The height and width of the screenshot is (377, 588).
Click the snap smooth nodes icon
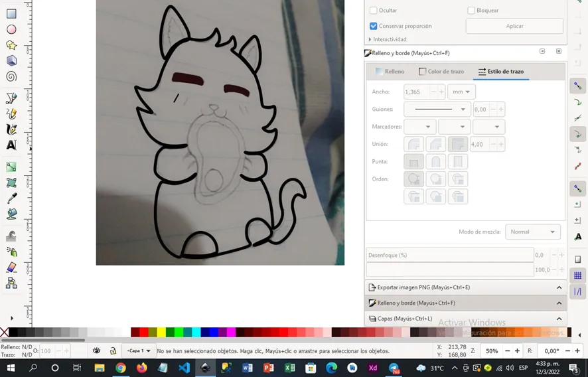(578, 150)
